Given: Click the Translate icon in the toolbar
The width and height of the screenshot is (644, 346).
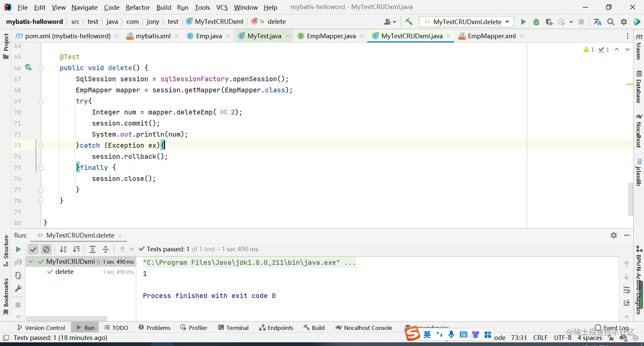Looking at the screenshot, I should pyautogui.click(x=598, y=22).
